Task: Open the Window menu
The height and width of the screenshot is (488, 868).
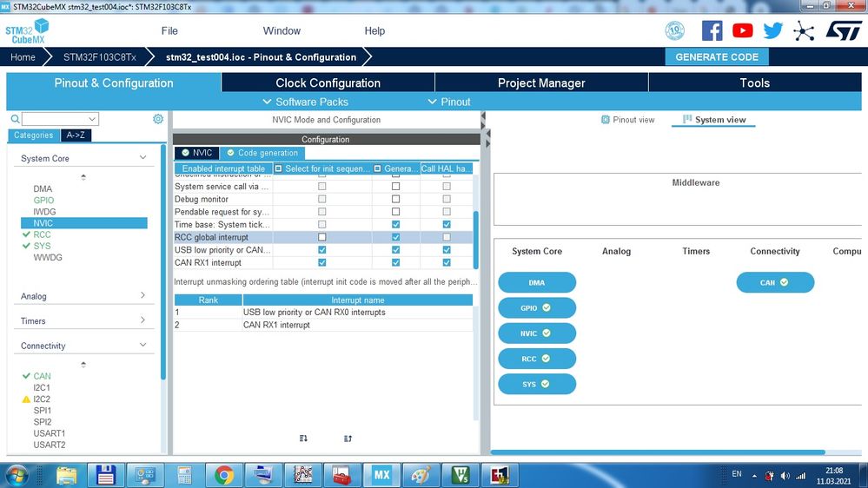Action: point(282,31)
